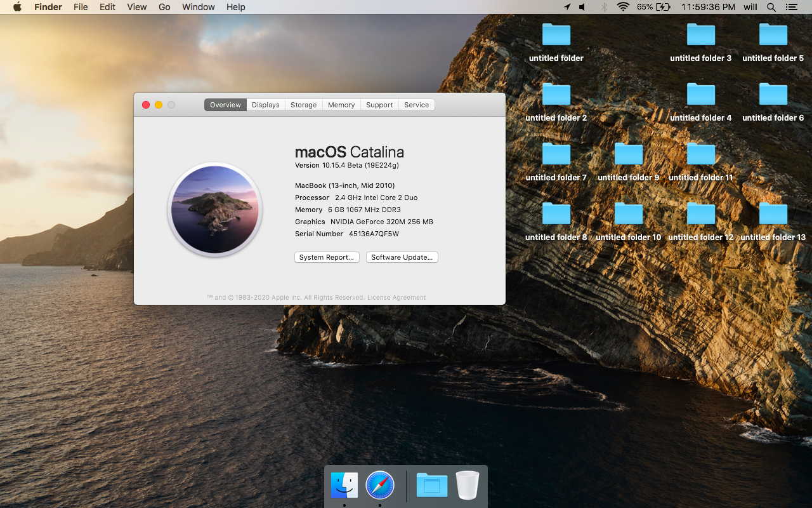Launch Finder from the Dock

(x=344, y=486)
